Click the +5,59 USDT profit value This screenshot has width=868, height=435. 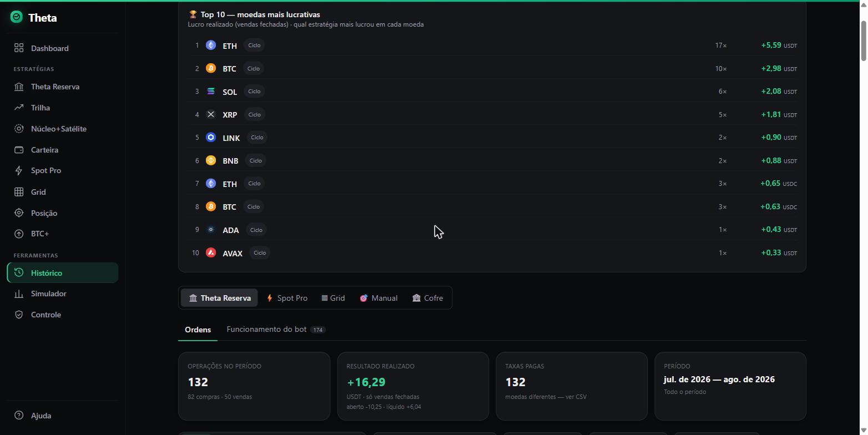click(779, 45)
